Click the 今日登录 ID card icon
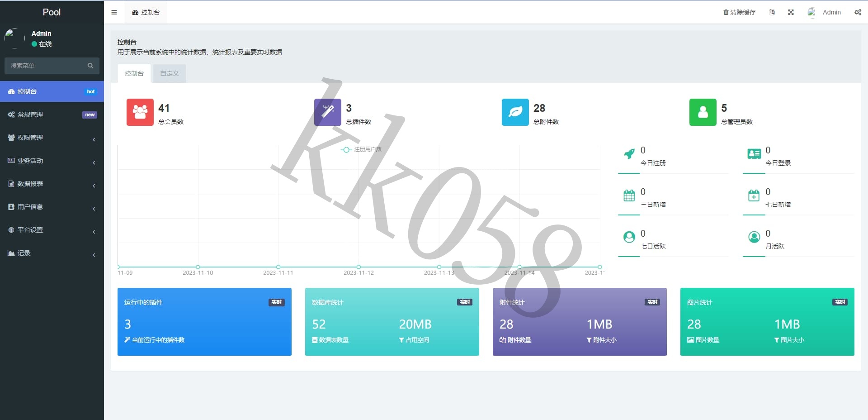Screen dimensions: 868x420 (x=754, y=154)
